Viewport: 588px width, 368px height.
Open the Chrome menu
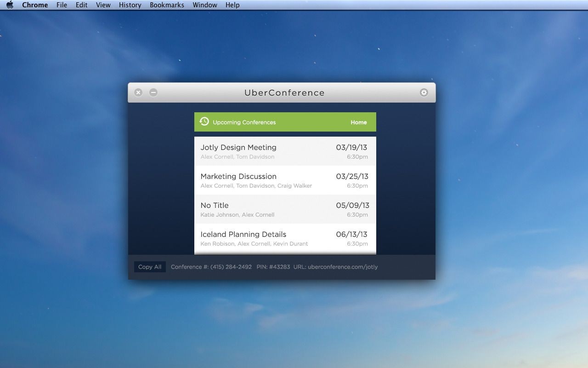35,5
